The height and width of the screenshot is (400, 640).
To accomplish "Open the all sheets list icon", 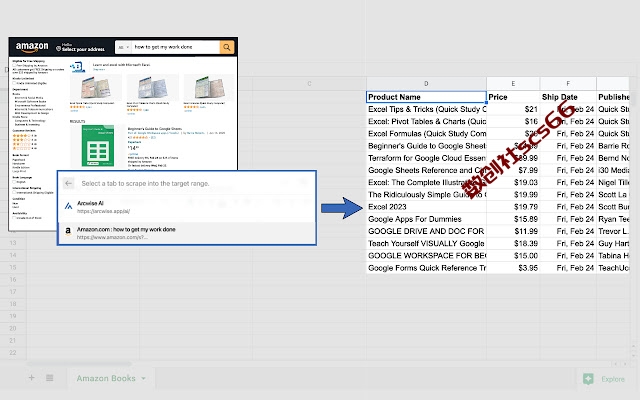I will pos(49,378).
